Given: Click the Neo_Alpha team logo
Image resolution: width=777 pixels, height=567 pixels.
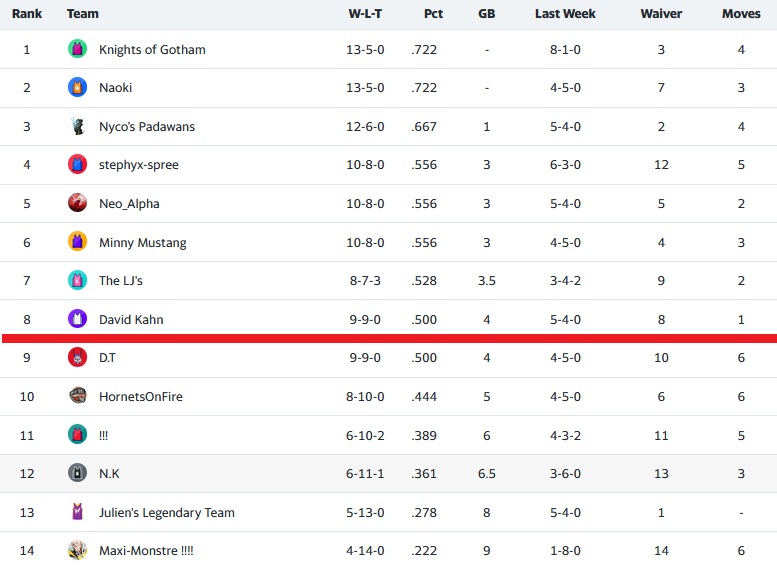Looking at the screenshot, I should point(77,204).
